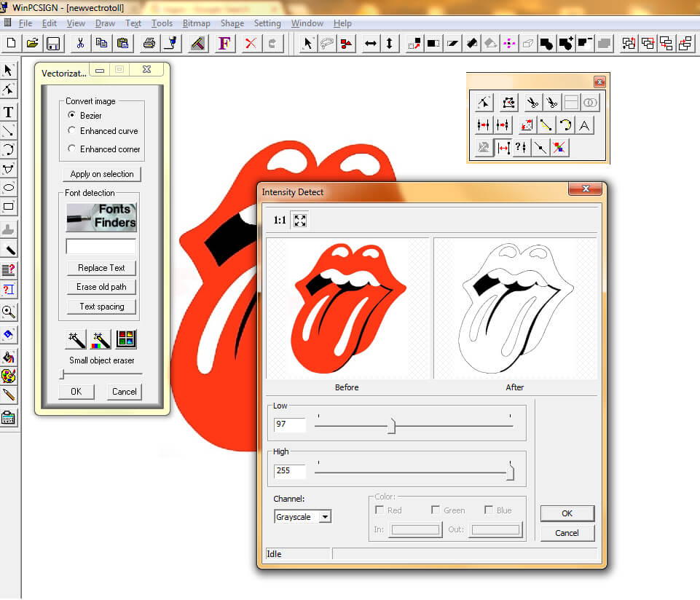Image resolution: width=700 pixels, height=600 pixels.
Task: Click the Low intensity slider handle
Action: 391,426
